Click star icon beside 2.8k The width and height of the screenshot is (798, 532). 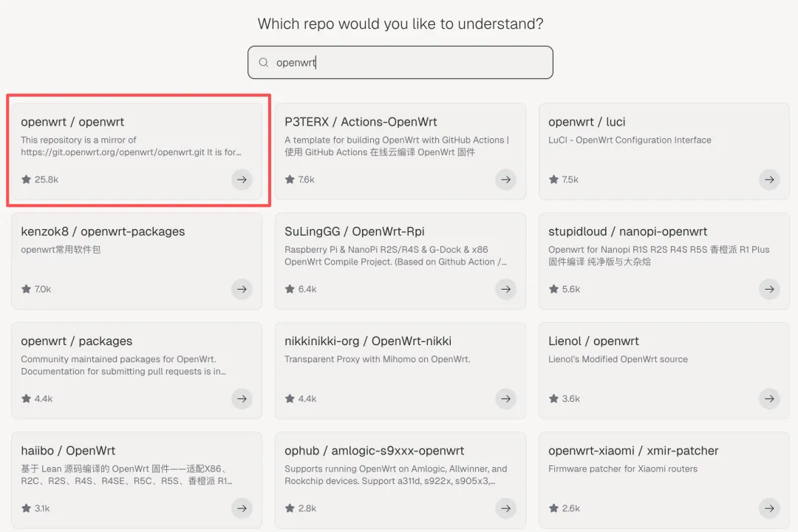pos(290,508)
